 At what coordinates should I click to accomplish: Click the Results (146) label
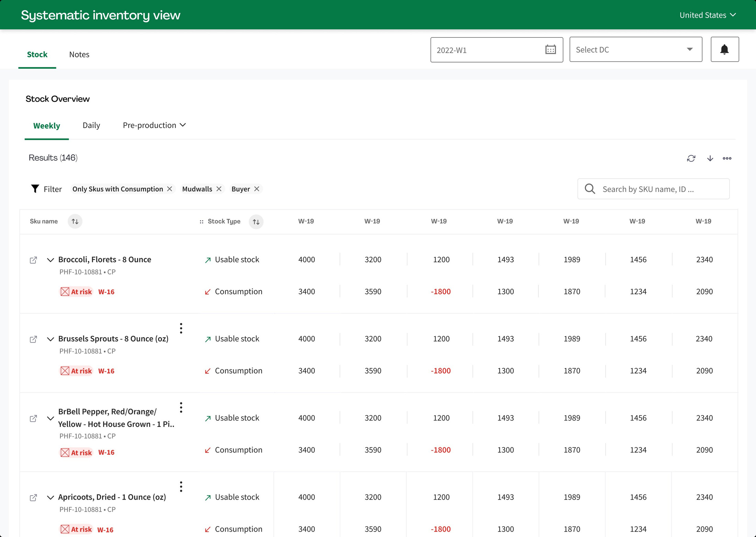(53, 158)
